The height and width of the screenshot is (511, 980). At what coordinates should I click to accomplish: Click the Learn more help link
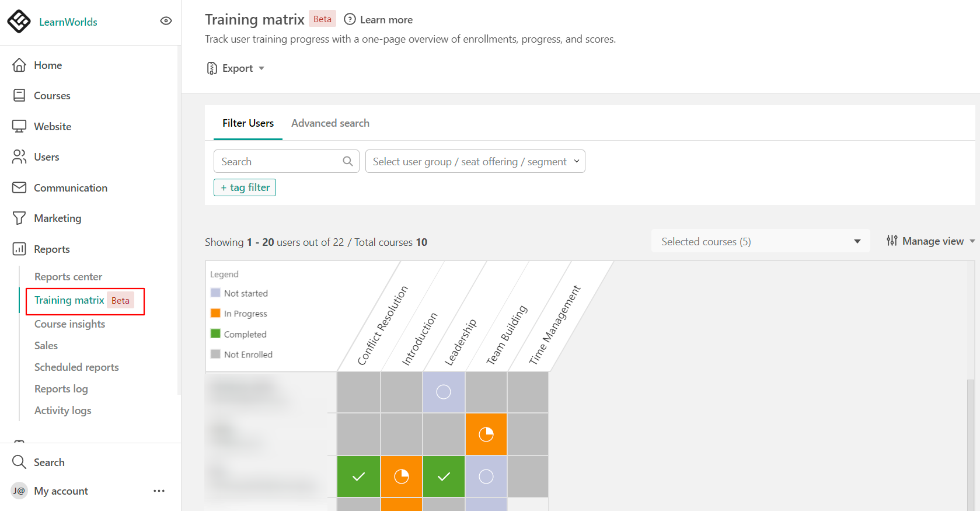point(379,20)
